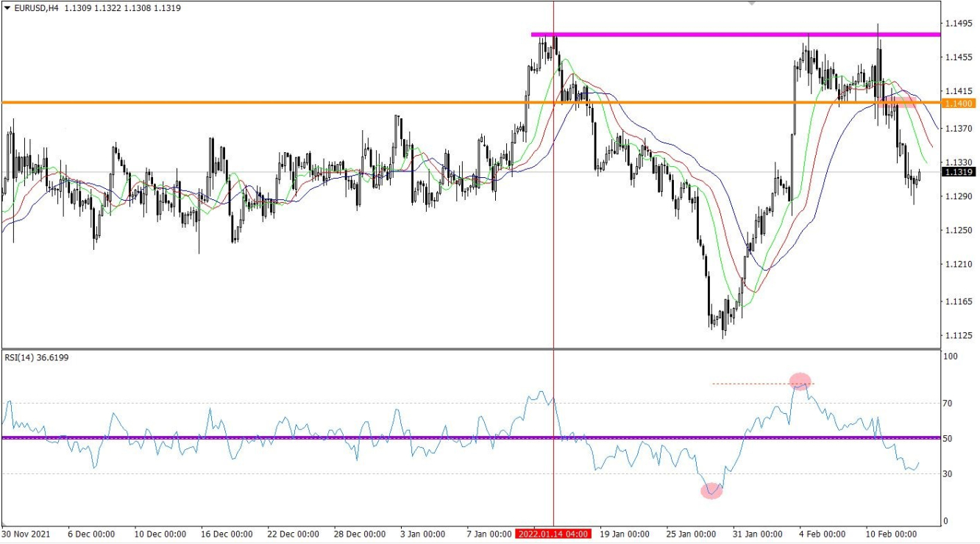Click the 1.1415 price scale value
The width and height of the screenshot is (980, 544).
click(960, 92)
